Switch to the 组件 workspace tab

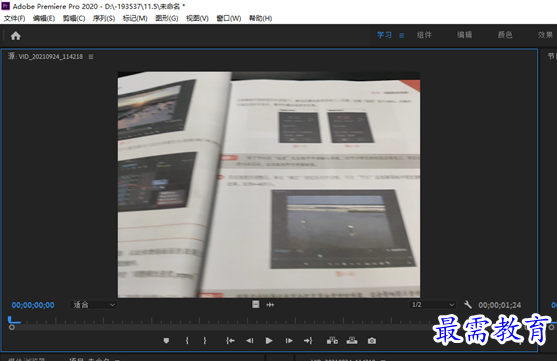tap(424, 35)
